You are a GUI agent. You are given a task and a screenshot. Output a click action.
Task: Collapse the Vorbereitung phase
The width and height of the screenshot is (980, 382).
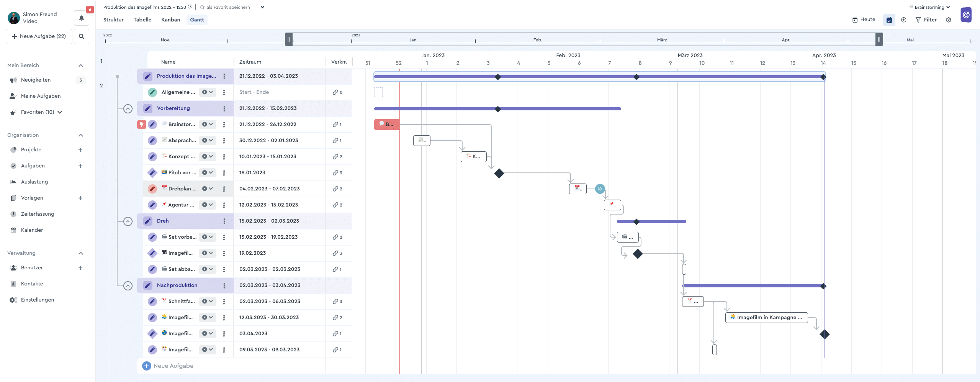click(x=128, y=109)
